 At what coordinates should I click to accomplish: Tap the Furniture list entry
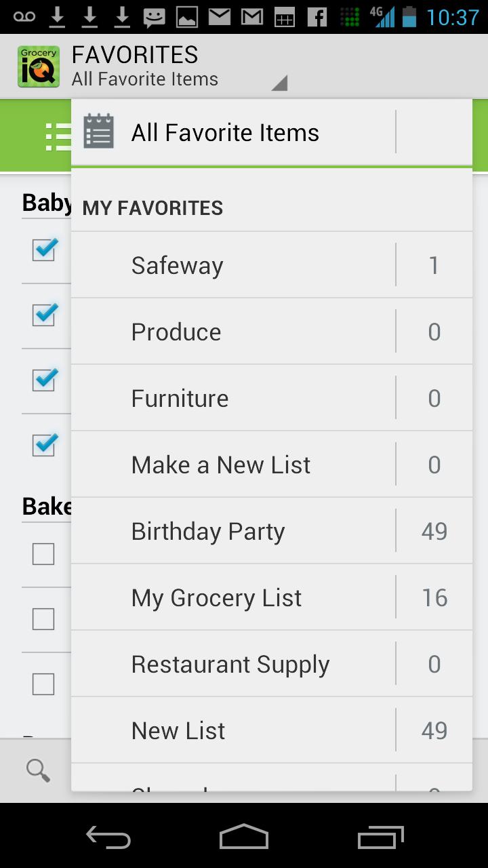coord(180,398)
